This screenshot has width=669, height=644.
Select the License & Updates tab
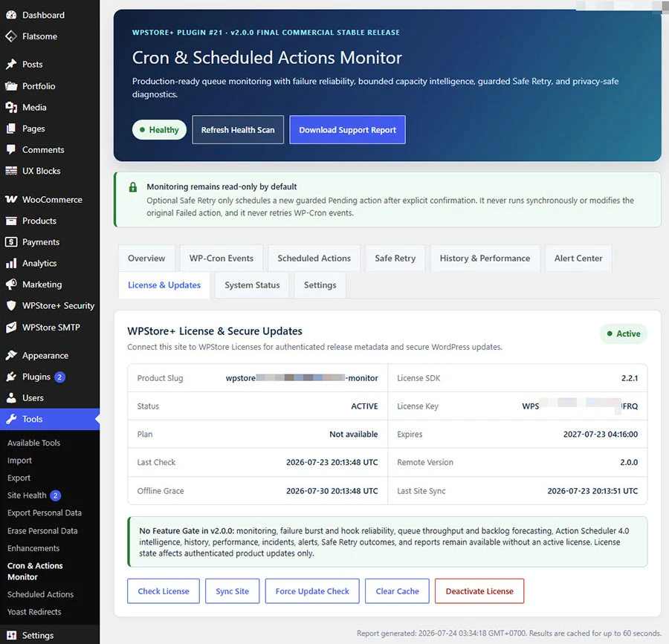[164, 285]
